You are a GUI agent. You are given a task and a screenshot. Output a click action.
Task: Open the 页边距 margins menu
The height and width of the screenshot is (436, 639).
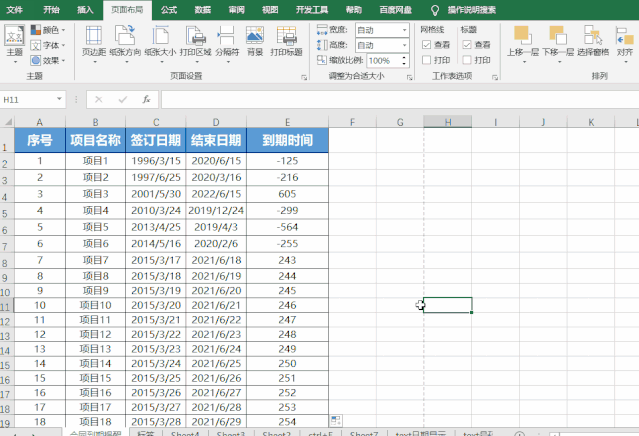94,44
